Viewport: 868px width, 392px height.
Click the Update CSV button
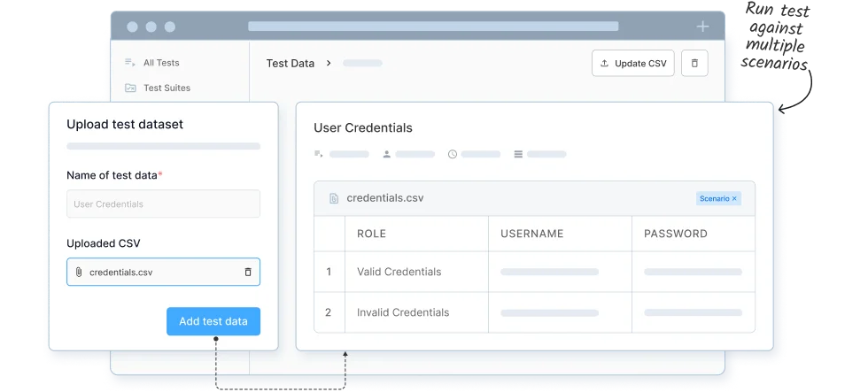pyautogui.click(x=632, y=64)
